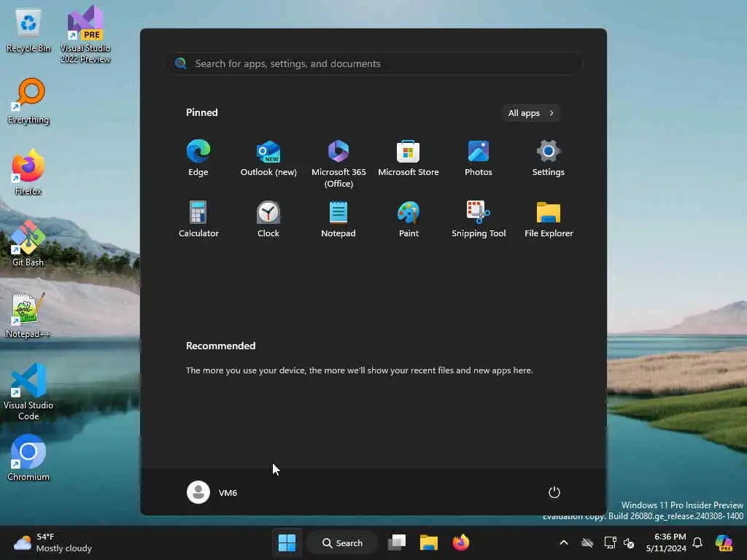Open the Microsoft Store pinned app
The image size is (747, 560).
[409, 158]
